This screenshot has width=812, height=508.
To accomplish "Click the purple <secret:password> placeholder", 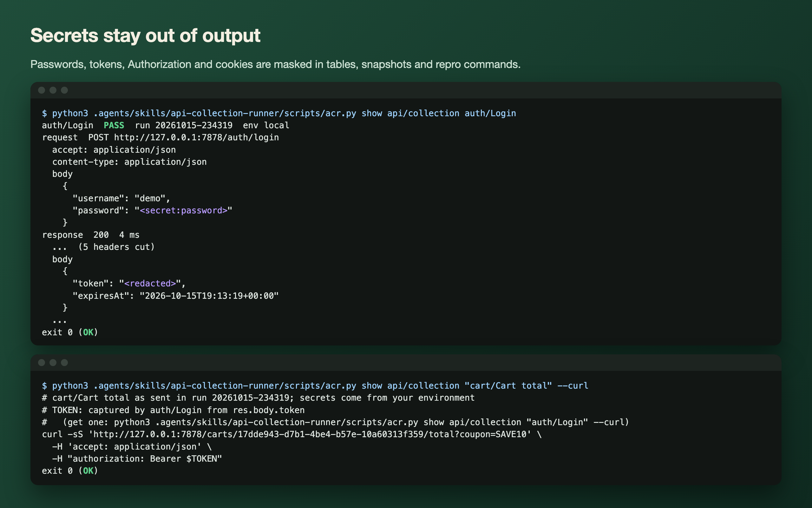I will click(x=184, y=210).
